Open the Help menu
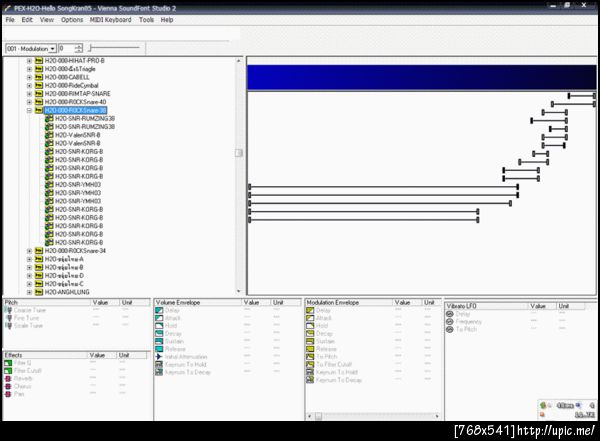 (x=167, y=20)
